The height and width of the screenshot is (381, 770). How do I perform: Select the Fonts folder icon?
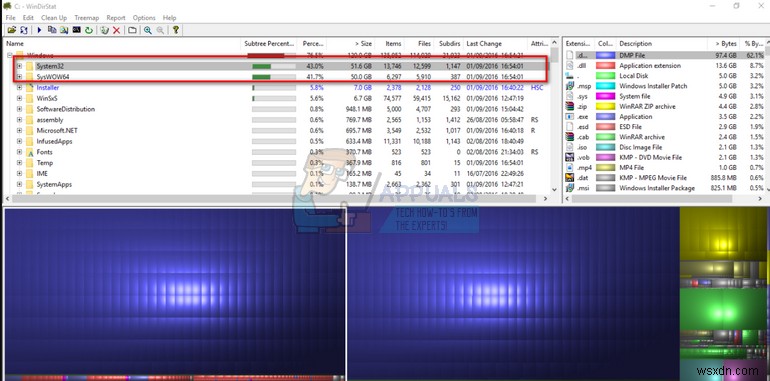pos(30,152)
